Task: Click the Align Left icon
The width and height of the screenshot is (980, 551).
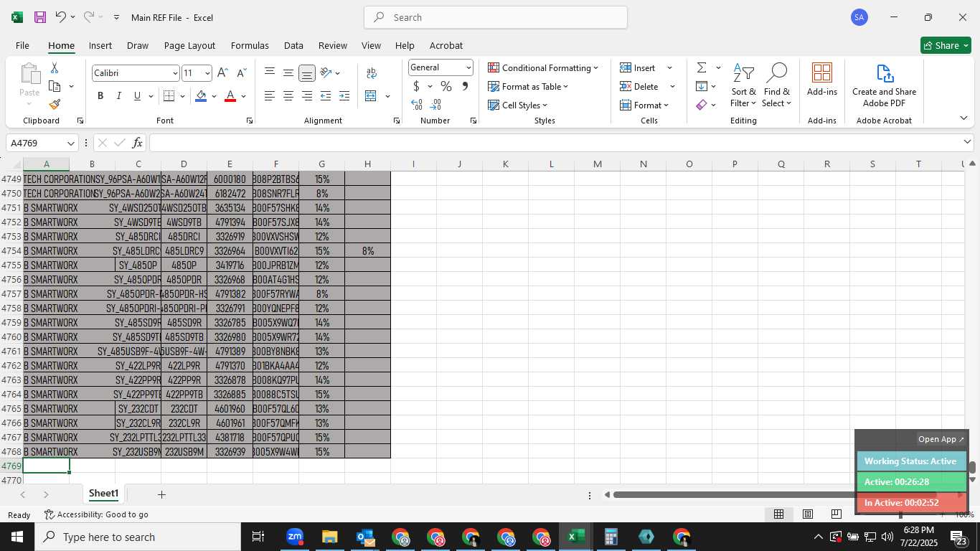Action: click(270, 96)
